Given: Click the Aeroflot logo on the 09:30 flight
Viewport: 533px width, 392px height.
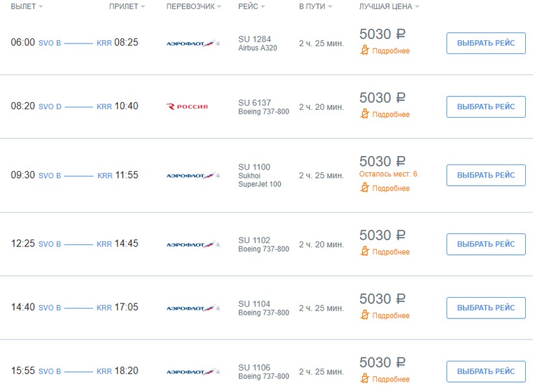Looking at the screenshot, I should tap(193, 176).
